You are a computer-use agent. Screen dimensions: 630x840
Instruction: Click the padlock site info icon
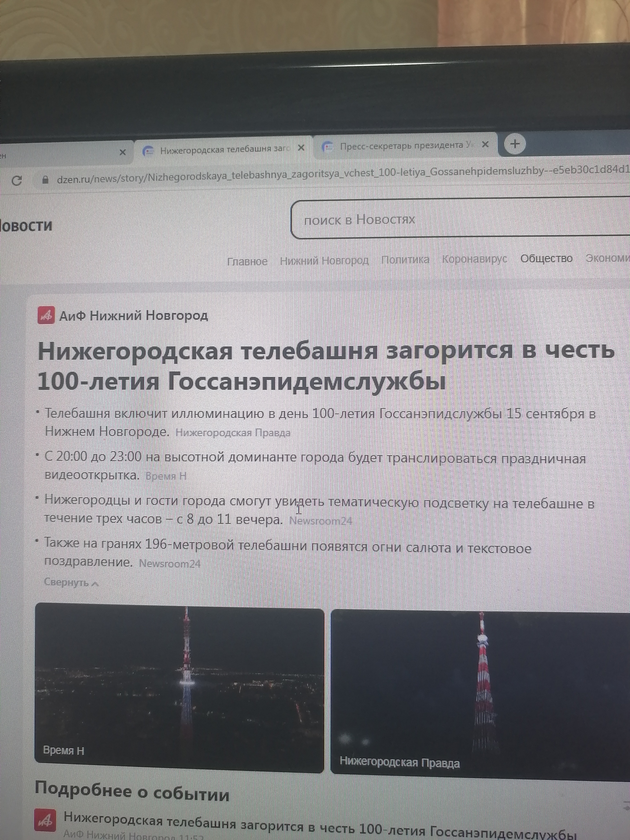[x=45, y=180]
